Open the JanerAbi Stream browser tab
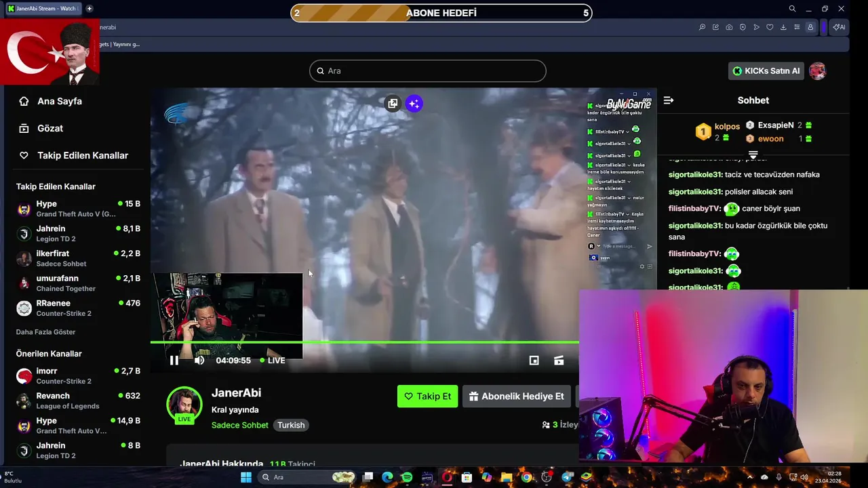868x488 pixels. (x=43, y=9)
